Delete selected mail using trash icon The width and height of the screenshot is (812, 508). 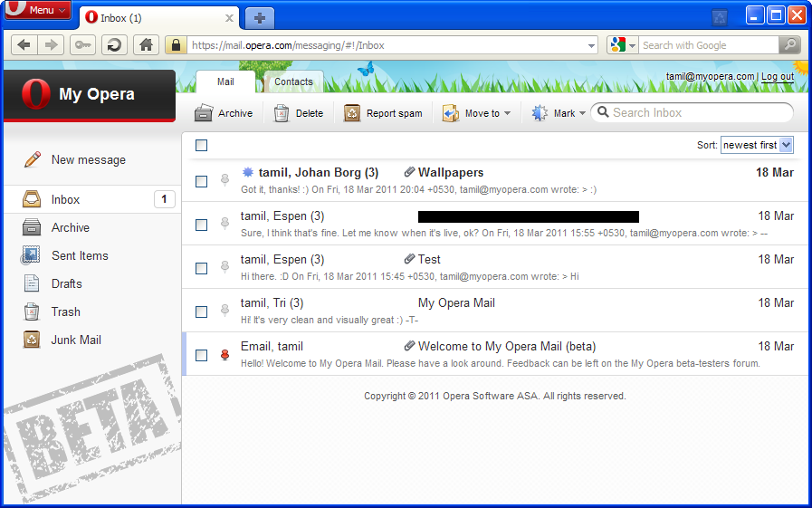point(282,113)
